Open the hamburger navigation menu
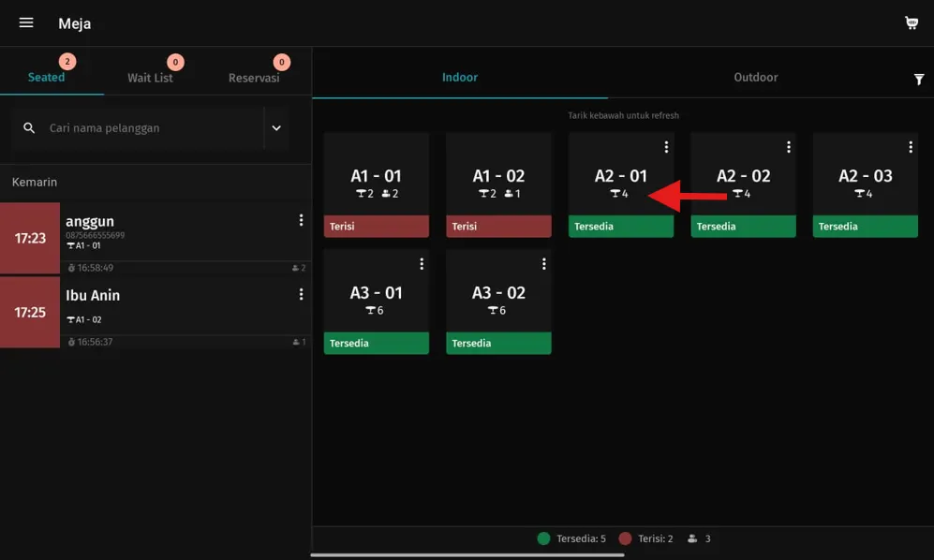This screenshot has width=934, height=560. coord(26,22)
